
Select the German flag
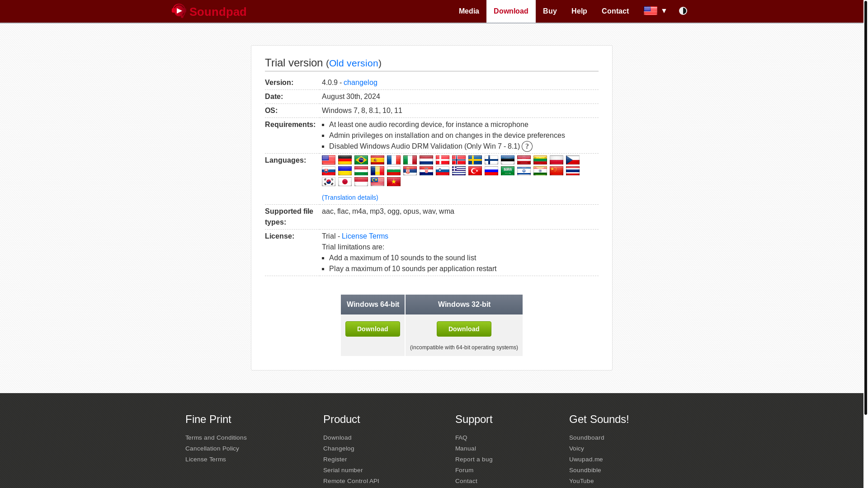pos(345,160)
